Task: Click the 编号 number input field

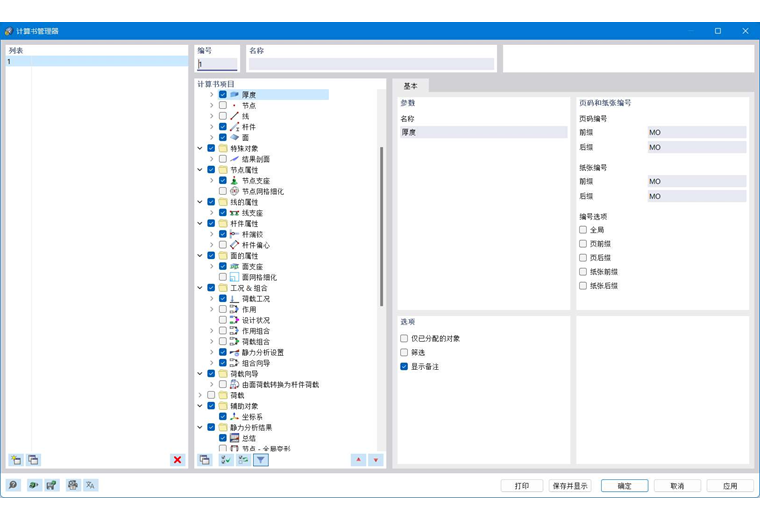Action: tap(217, 64)
